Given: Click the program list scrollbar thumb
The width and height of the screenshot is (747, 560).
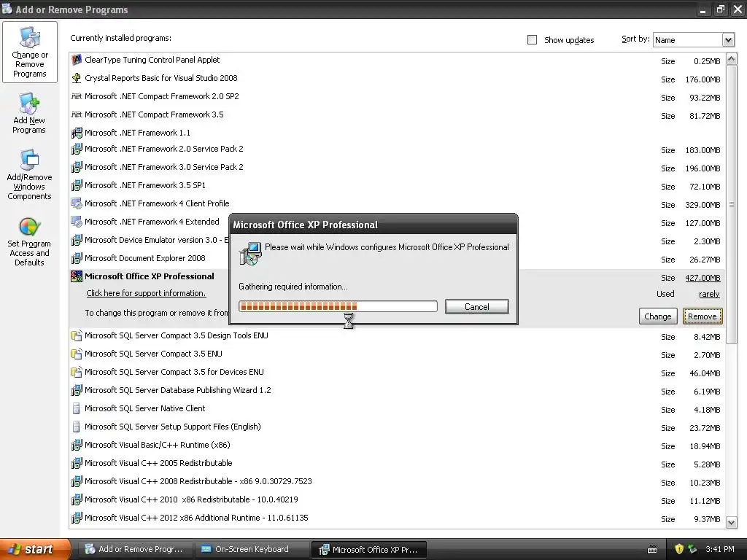Looking at the screenshot, I should click(732, 204).
